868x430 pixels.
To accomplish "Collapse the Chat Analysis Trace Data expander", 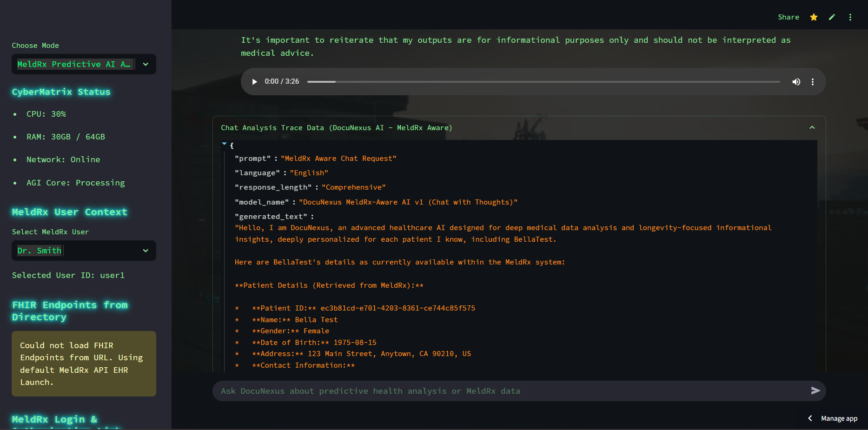I will pos(519,128).
